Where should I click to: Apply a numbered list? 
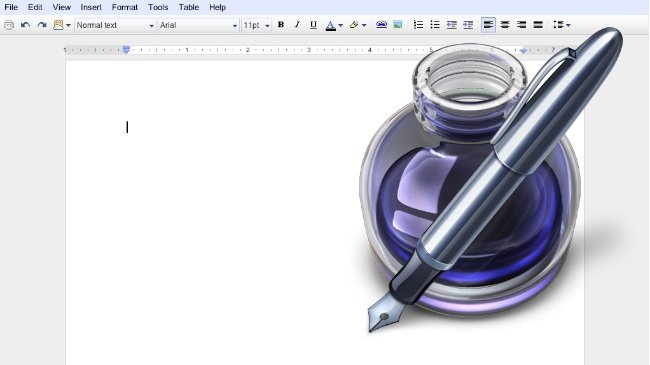coord(419,25)
